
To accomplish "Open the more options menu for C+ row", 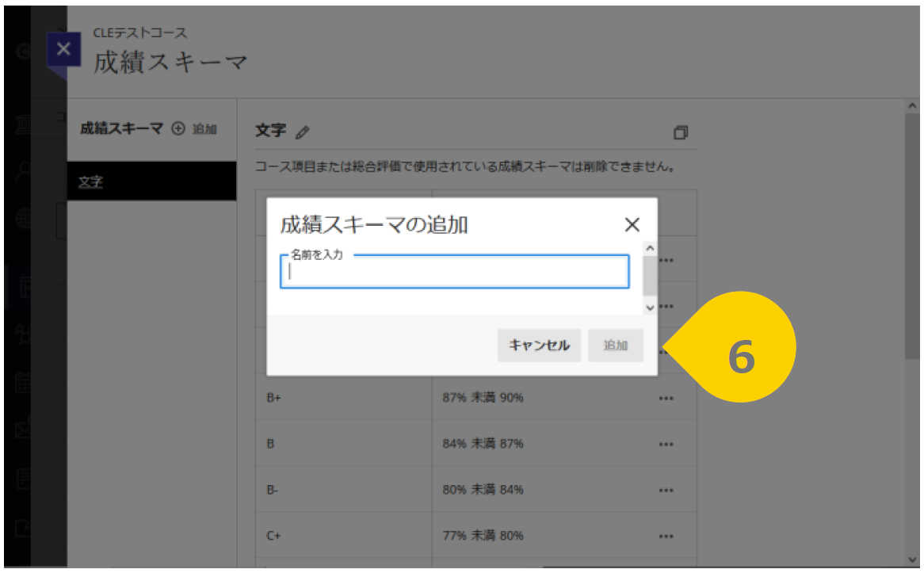I will (x=666, y=537).
